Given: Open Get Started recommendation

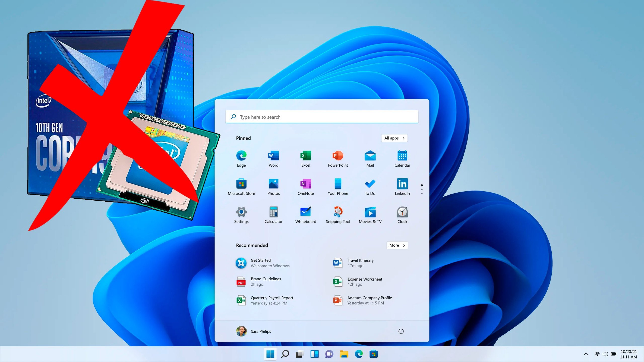Looking at the screenshot, I should tap(263, 263).
